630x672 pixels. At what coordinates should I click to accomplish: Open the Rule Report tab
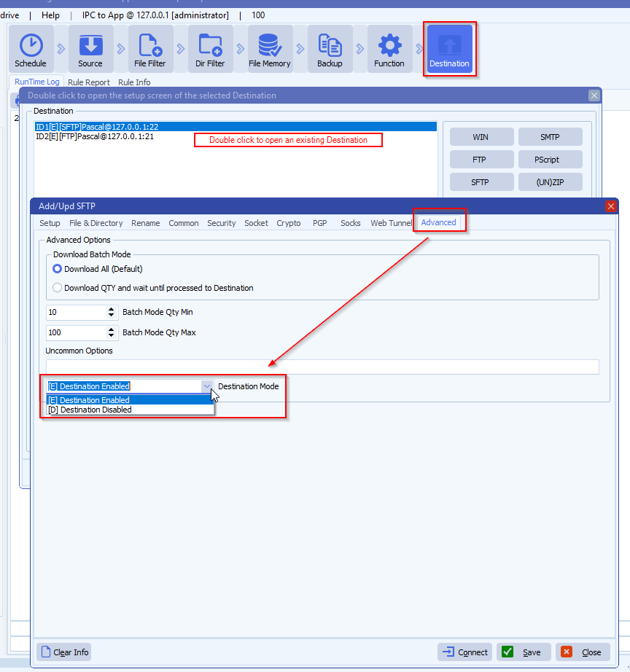click(x=89, y=82)
